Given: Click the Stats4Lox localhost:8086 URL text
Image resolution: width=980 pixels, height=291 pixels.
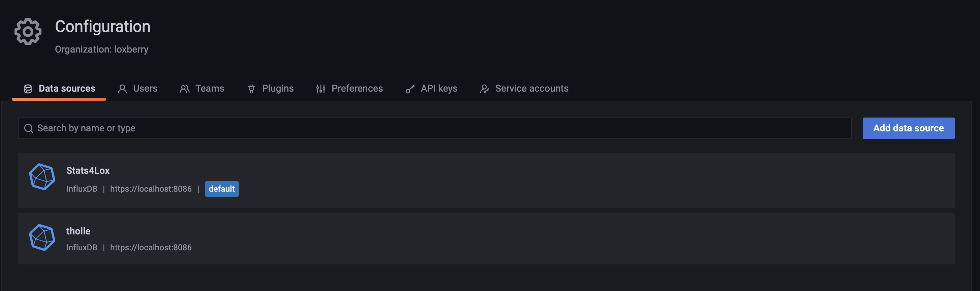Looking at the screenshot, I should [151, 189].
